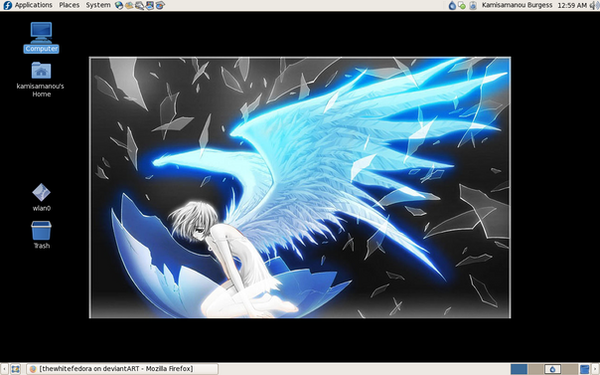Open the System menu
The height and width of the screenshot is (375, 600).
tap(98, 5)
